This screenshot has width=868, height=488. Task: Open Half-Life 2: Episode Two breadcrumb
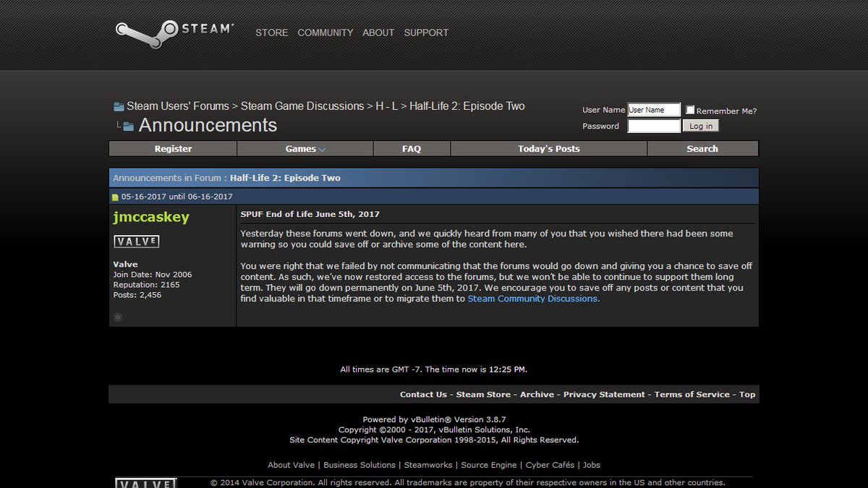point(467,106)
